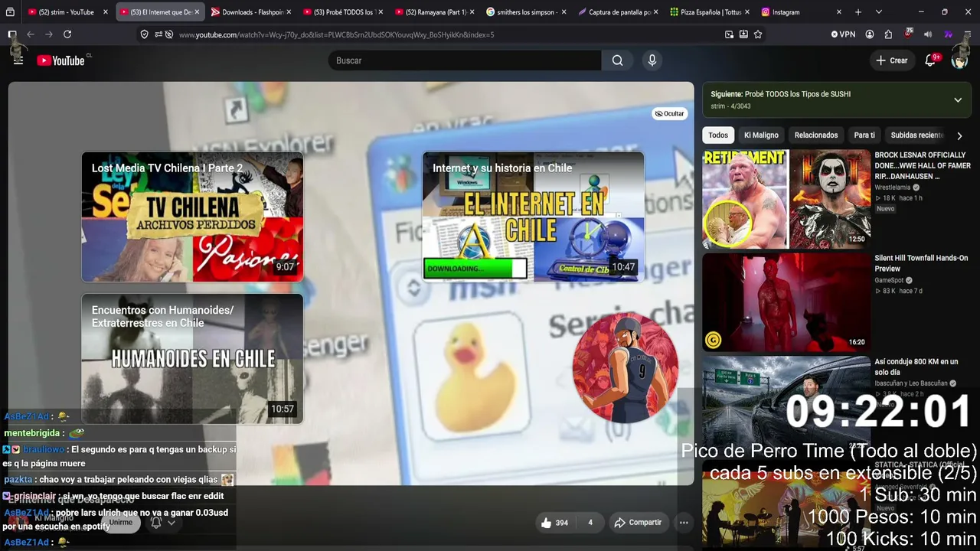Click the Crear button
The image size is (980, 551).
pos(892,60)
